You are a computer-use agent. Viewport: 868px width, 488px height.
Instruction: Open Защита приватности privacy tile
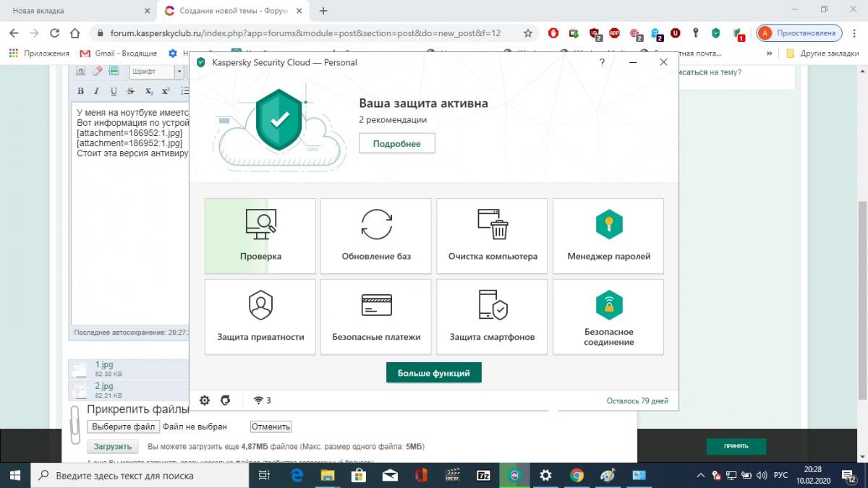coord(260,317)
